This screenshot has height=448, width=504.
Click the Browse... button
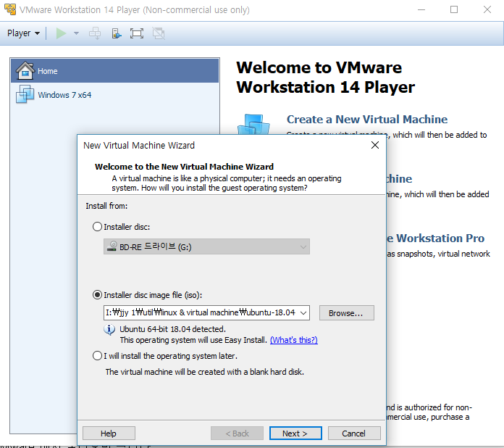click(x=346, y=313)
